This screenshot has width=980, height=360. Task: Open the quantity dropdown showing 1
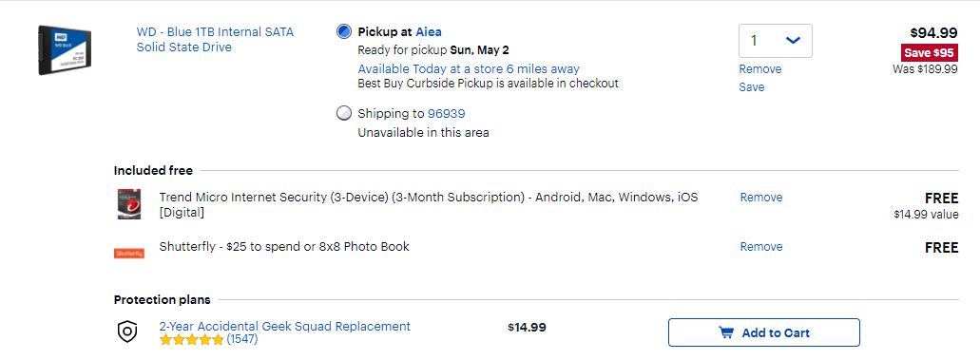click(x=776, y=41)
